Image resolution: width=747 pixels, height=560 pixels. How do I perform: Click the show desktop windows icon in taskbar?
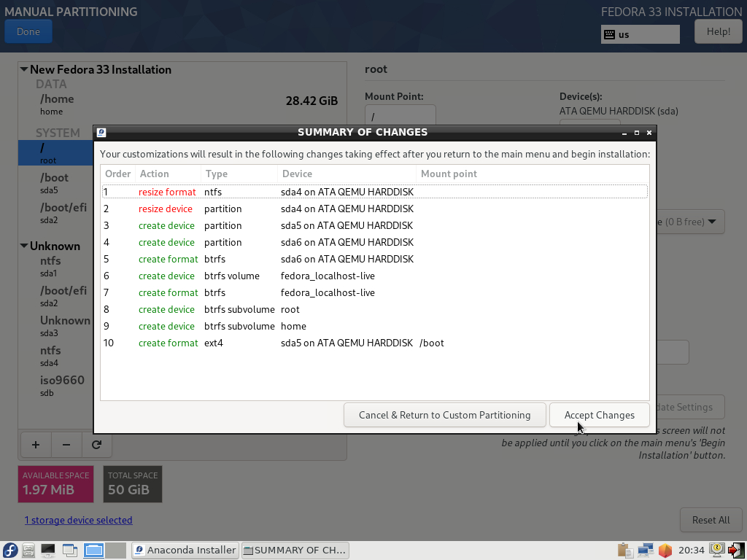tap(70, 551)
